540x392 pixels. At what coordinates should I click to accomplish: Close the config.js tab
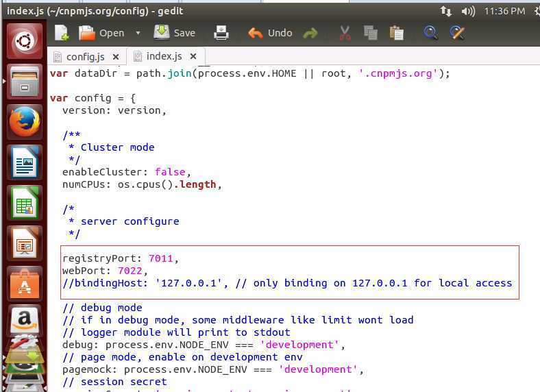click(x=116, y=57)
